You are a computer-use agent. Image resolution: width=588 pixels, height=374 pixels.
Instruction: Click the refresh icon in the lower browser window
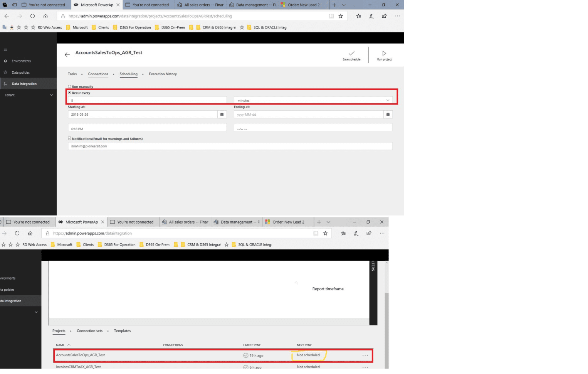(17, 233)
